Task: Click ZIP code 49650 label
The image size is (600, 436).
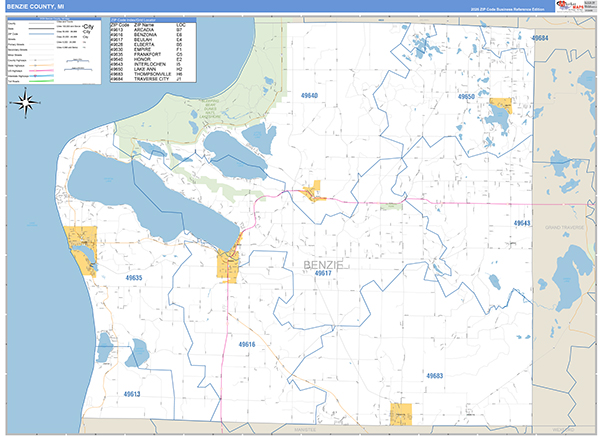Action: click(463, 98)
